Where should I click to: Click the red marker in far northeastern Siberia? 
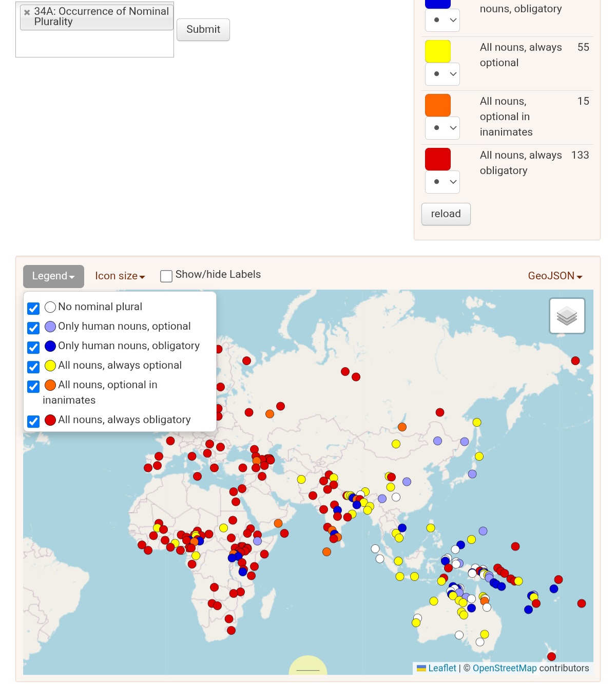pyautogui.click(x=575, y=360)
